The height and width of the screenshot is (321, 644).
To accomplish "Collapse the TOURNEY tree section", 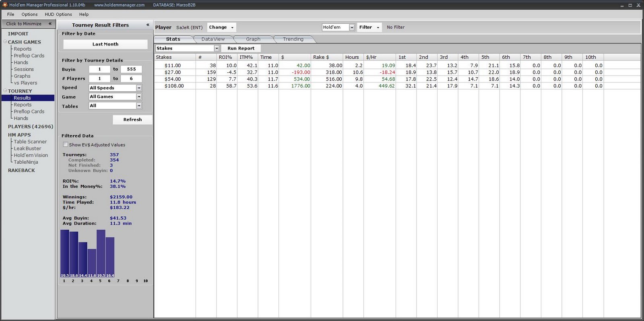I will point(5,91).
